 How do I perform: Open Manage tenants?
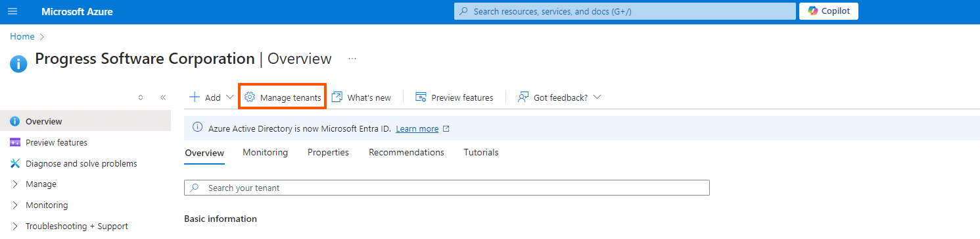(x=283, y=97)
